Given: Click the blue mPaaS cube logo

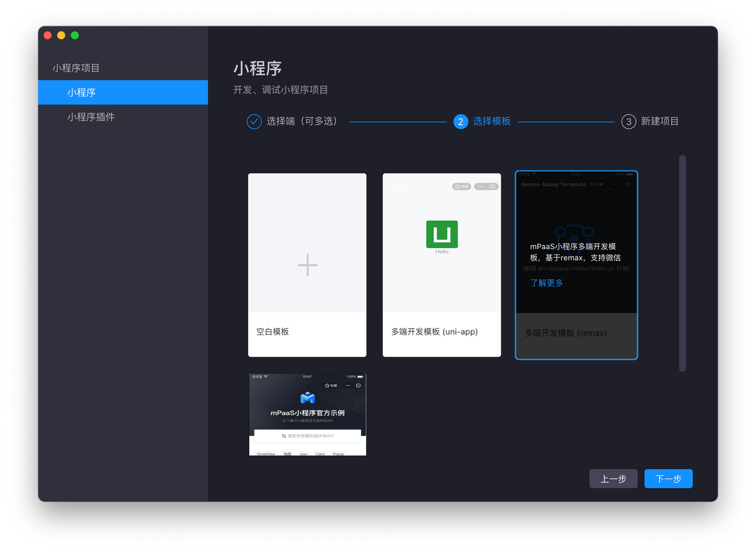Looking at the screenshot, I should (308, 397).
